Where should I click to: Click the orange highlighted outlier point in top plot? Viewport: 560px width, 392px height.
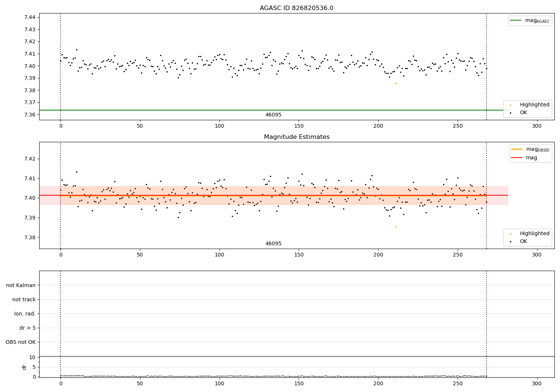(396, 83)
